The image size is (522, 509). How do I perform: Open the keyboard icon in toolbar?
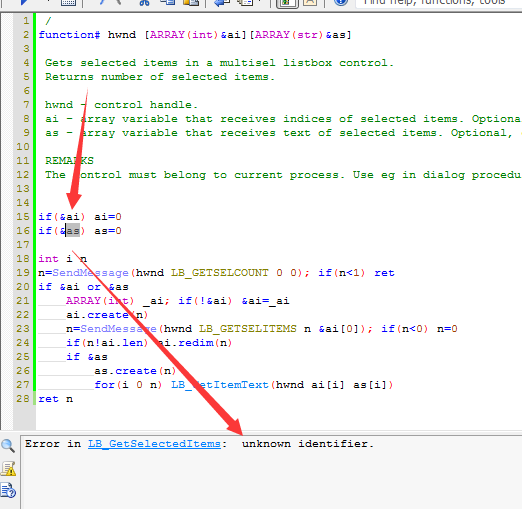tap(68, 3)
